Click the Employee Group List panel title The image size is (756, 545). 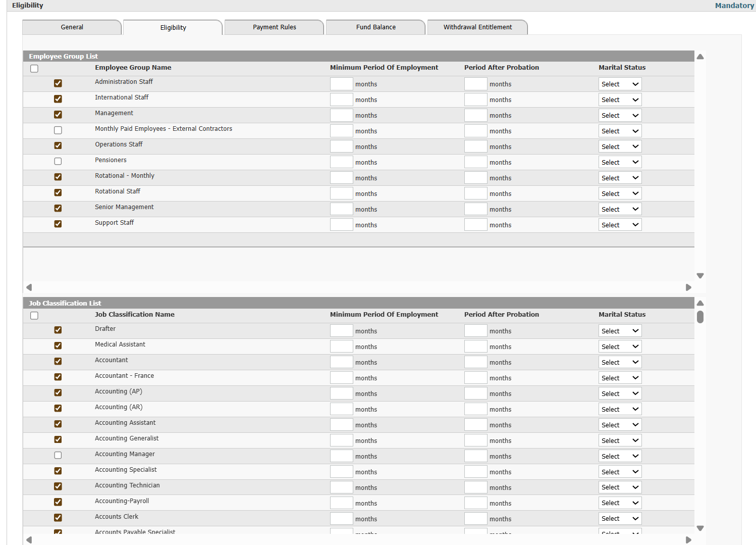[x=63, y=57]
